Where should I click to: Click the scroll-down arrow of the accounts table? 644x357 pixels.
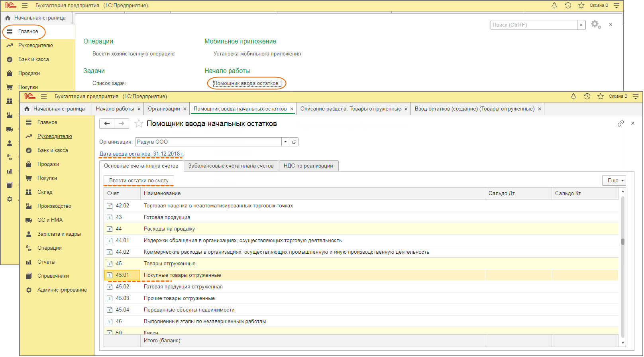point(622,343)
